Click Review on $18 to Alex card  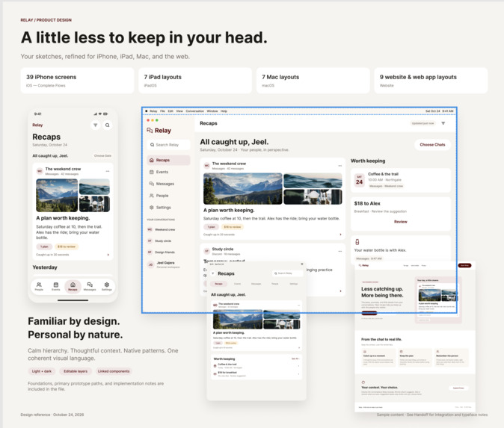pos(401,222)
